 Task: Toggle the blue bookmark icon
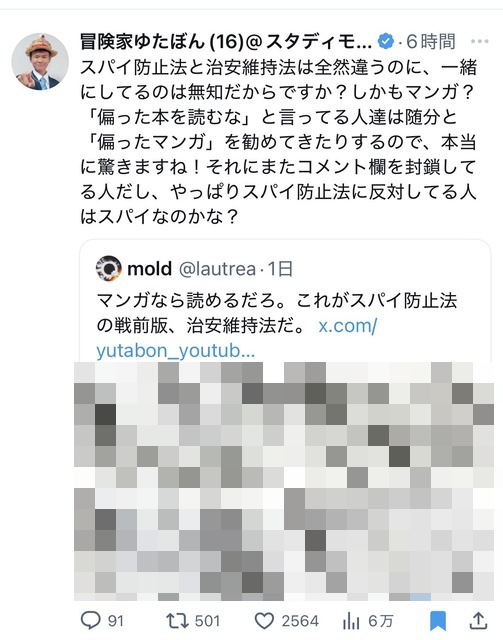438,621
